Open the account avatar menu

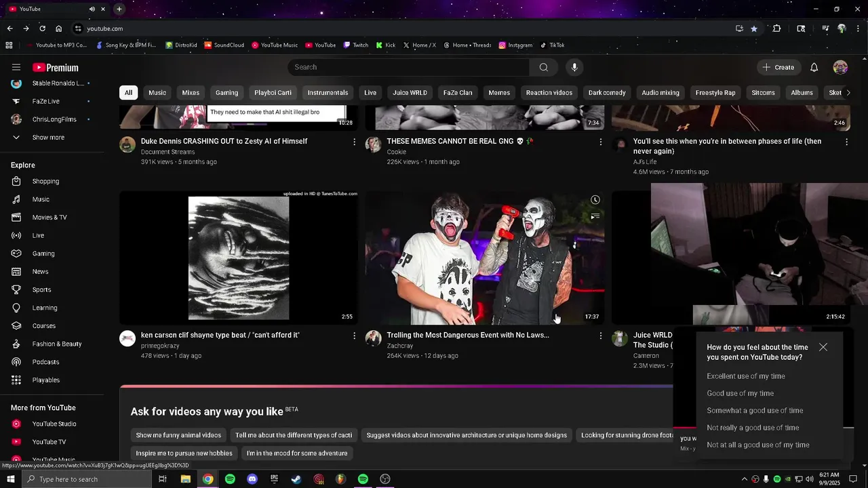coord(840,67)
